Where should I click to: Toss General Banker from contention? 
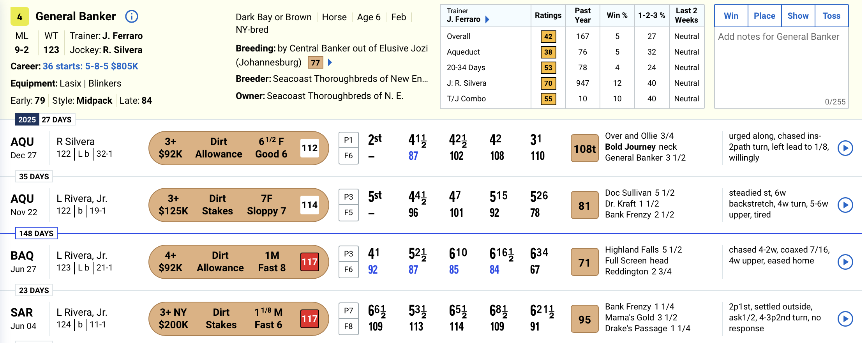[x=831, y=16]
